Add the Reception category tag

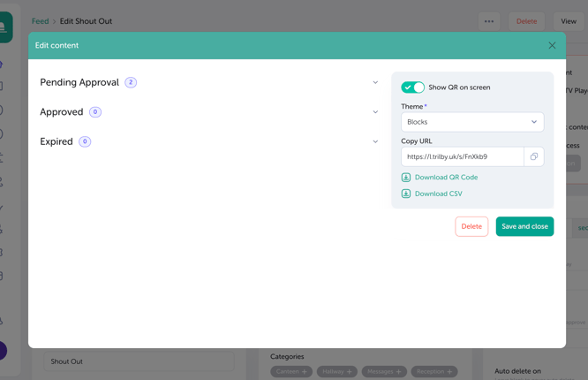pyautogui.click(x=434, y=371)
